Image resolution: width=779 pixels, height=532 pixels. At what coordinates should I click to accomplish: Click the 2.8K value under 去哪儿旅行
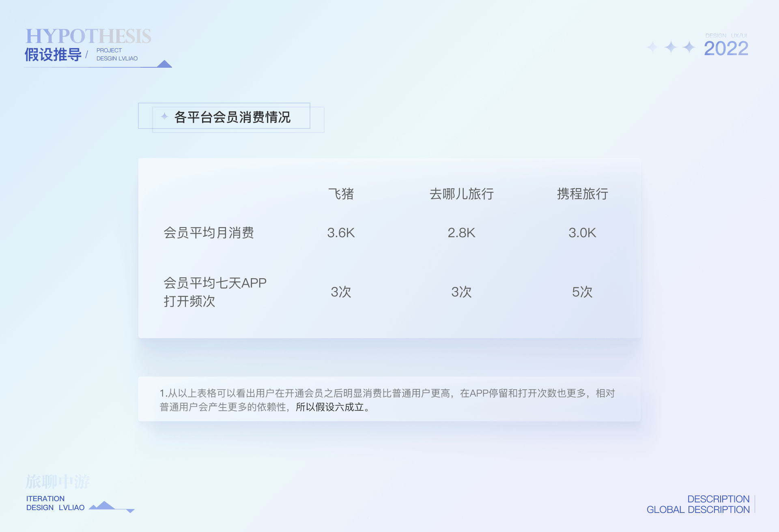pyautogui.click(x=461, y=233)
